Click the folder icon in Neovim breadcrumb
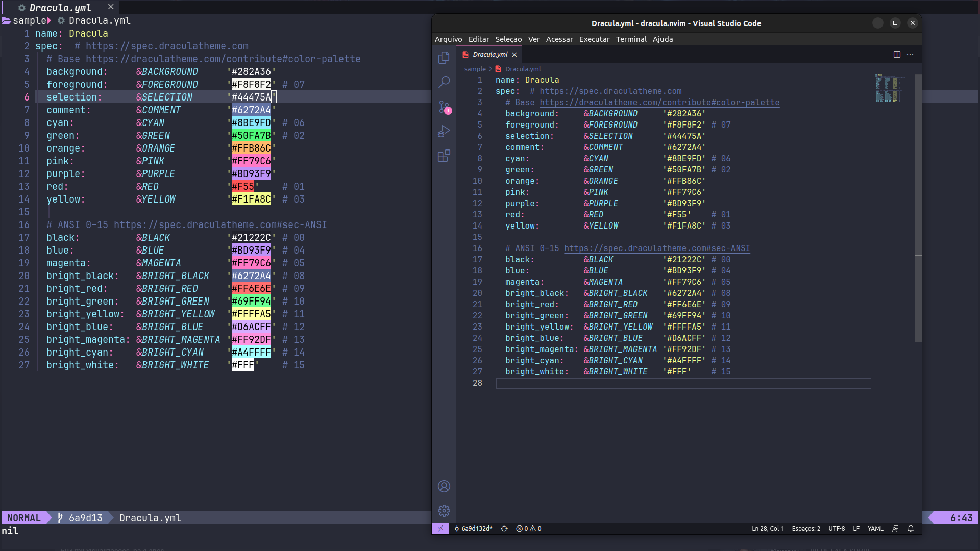Image resolution: width=980 pixels, height=551 pixels. pyautogui.click(x=6, y=21)
